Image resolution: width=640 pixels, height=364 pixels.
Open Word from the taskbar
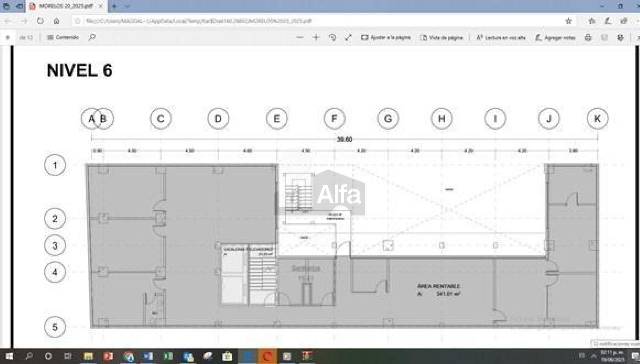148,356
